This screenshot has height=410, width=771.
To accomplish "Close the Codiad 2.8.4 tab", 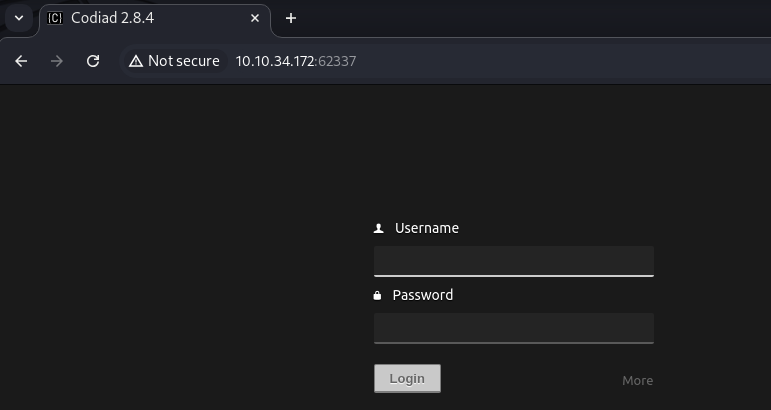I will coord(256,18).
